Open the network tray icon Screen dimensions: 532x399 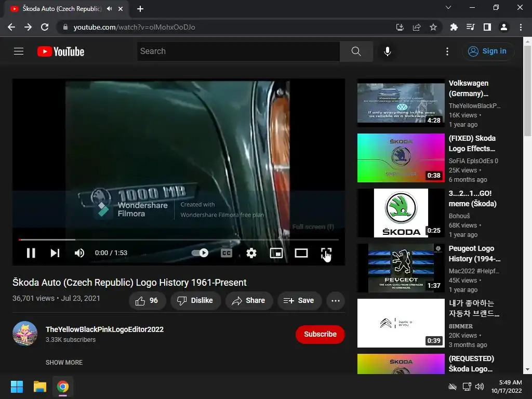pos(467,387)
